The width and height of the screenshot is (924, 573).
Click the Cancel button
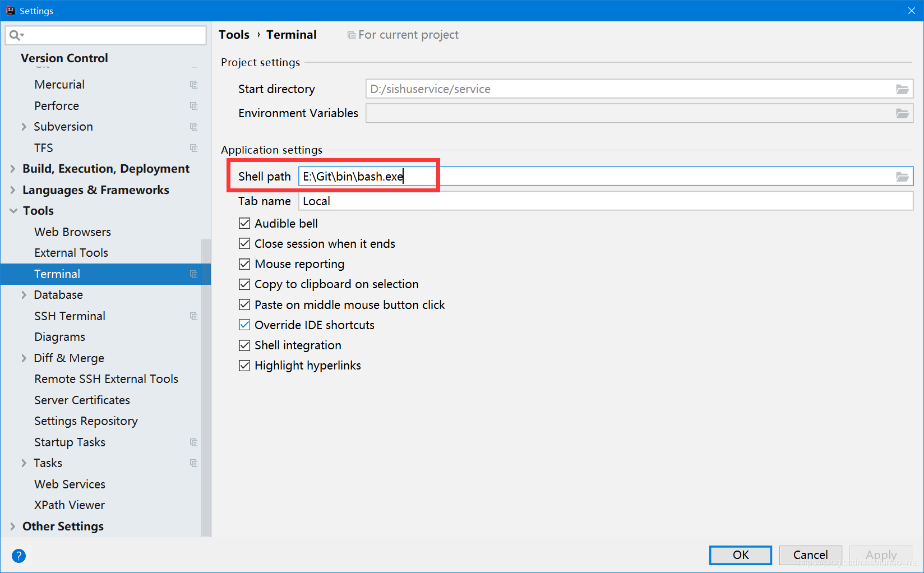click(x=811, y=555)
